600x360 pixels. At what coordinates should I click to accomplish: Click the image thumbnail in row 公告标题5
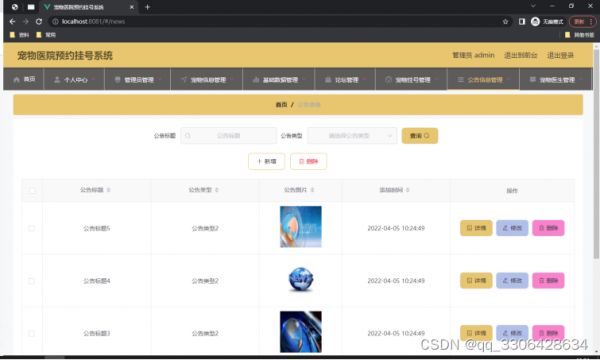pos(301,227)
